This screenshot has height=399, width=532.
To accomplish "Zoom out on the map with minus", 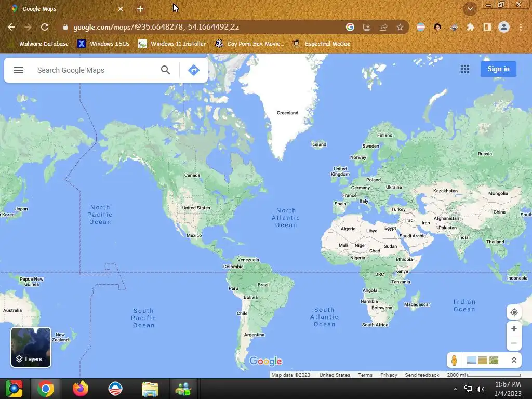I will [514, 343].
